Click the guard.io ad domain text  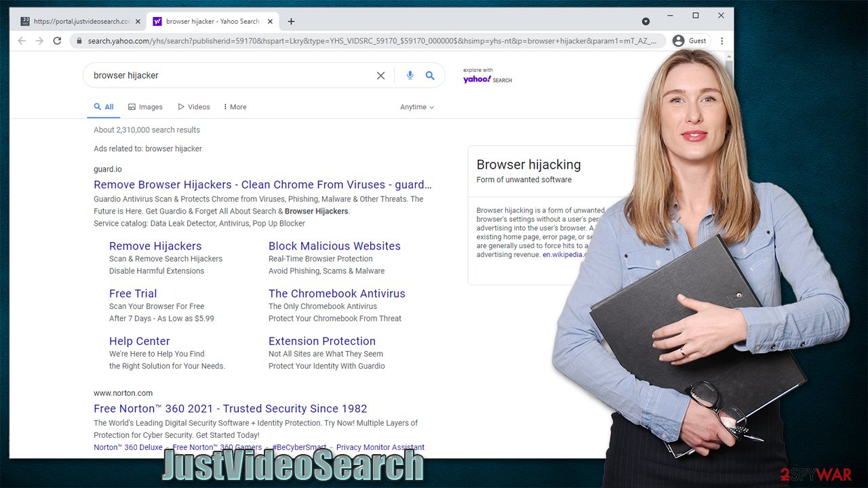108,169
